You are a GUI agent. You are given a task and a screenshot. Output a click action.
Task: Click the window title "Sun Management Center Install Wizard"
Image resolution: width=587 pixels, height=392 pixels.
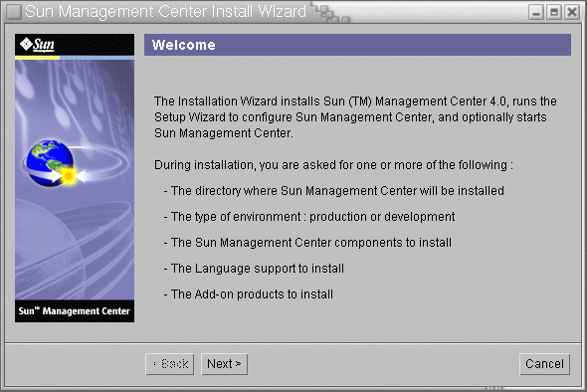[x=165, y=11]
